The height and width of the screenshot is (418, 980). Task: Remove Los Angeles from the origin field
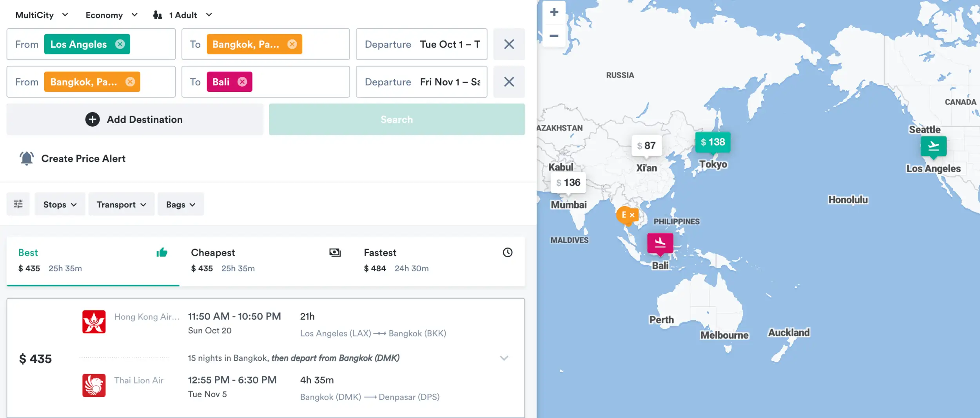coord(120,44)
